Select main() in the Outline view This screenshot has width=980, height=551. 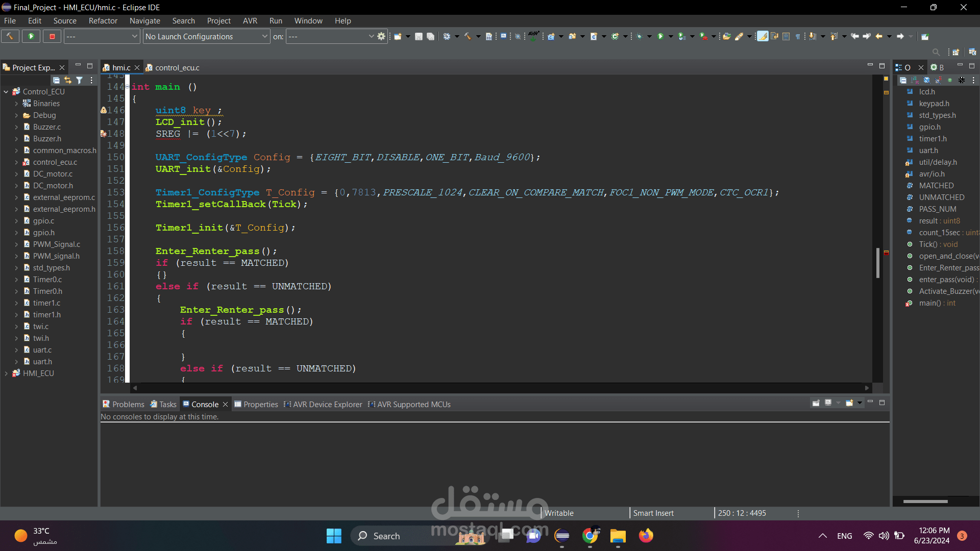929,303
